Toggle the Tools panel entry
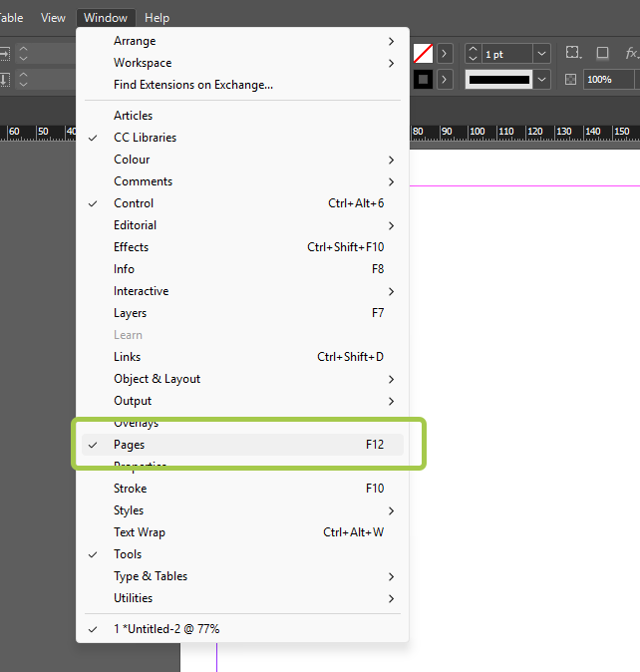640x672 pixels. click(242, 554)
